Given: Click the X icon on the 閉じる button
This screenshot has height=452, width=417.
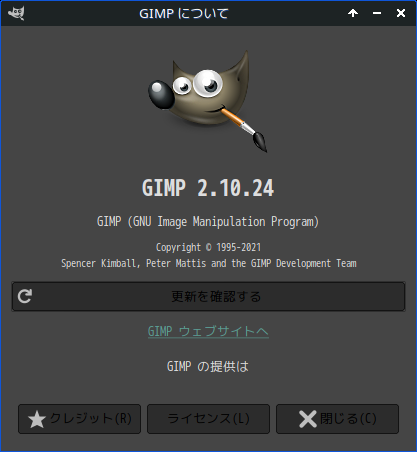Looking at the screenshot, I should pos(308,419).
